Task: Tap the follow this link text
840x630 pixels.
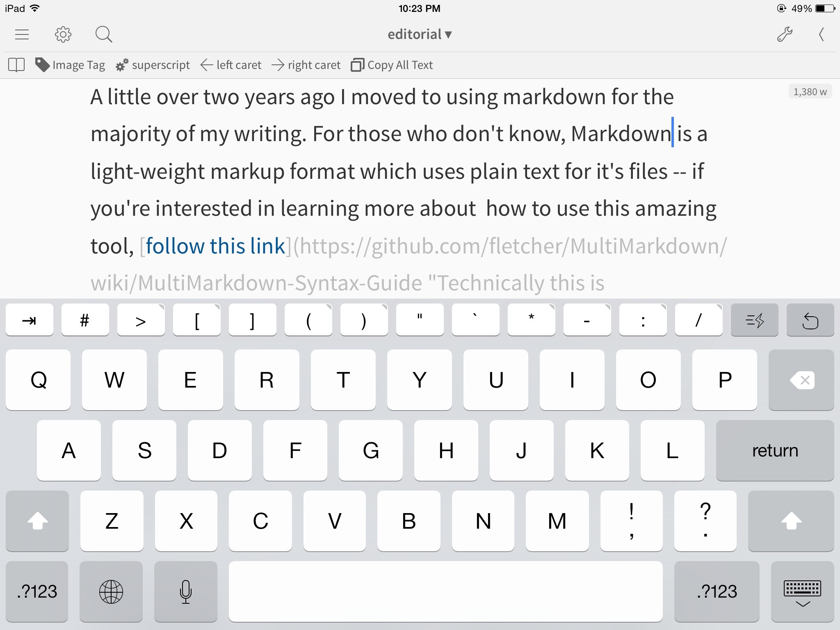Action: (215, 246)
